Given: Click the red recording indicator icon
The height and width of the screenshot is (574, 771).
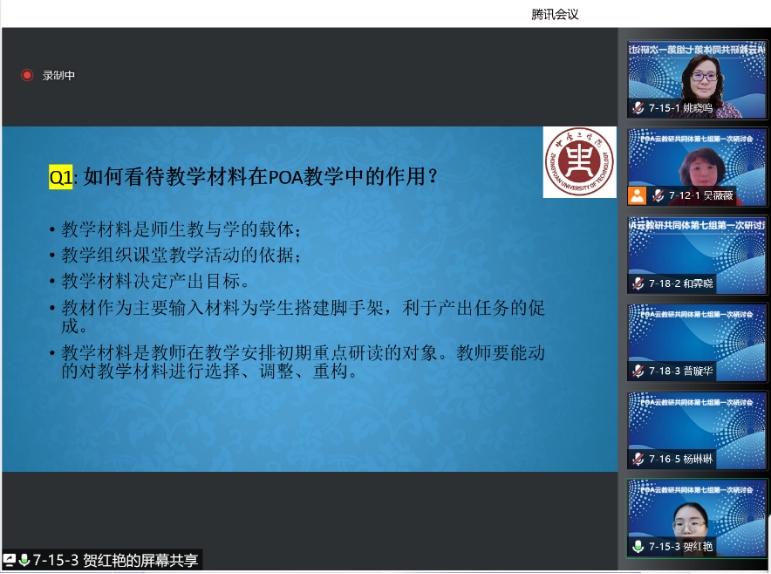Looking at the screenshot, I should pos(27,75).
